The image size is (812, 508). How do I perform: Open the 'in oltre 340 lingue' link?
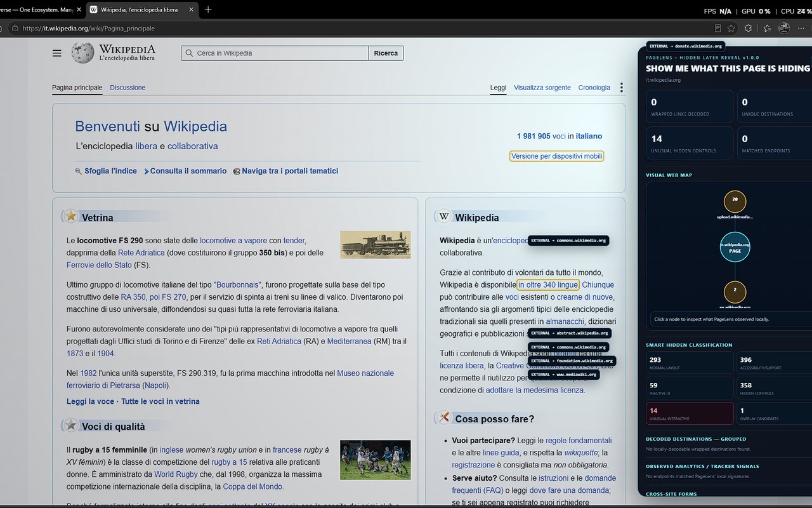pos(548,284)
